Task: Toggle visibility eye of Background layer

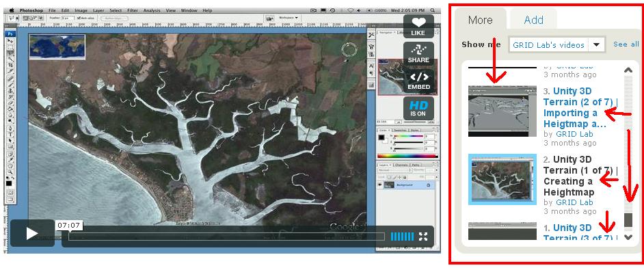Action: [x=380, y=185]
